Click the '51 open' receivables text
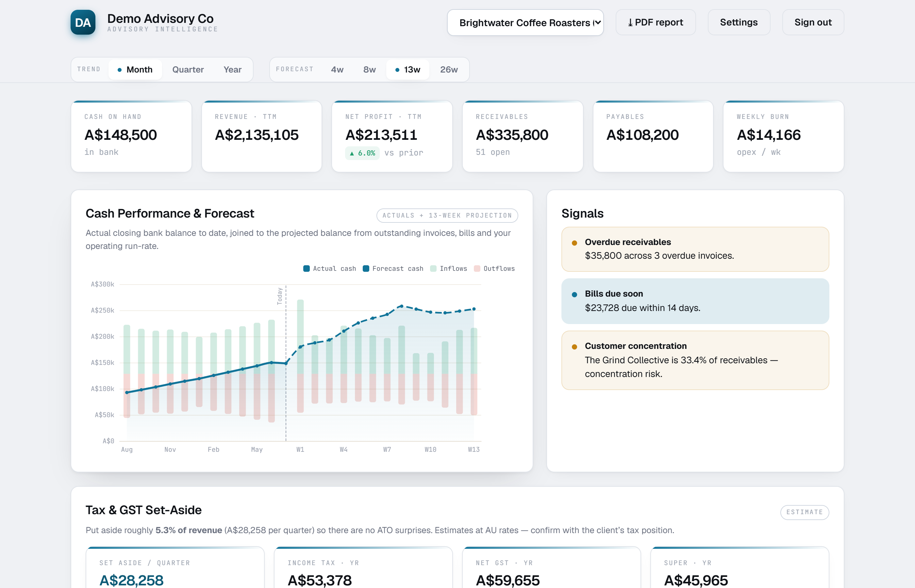This screenshot has height=588, width=915. [x=493, y=152]
